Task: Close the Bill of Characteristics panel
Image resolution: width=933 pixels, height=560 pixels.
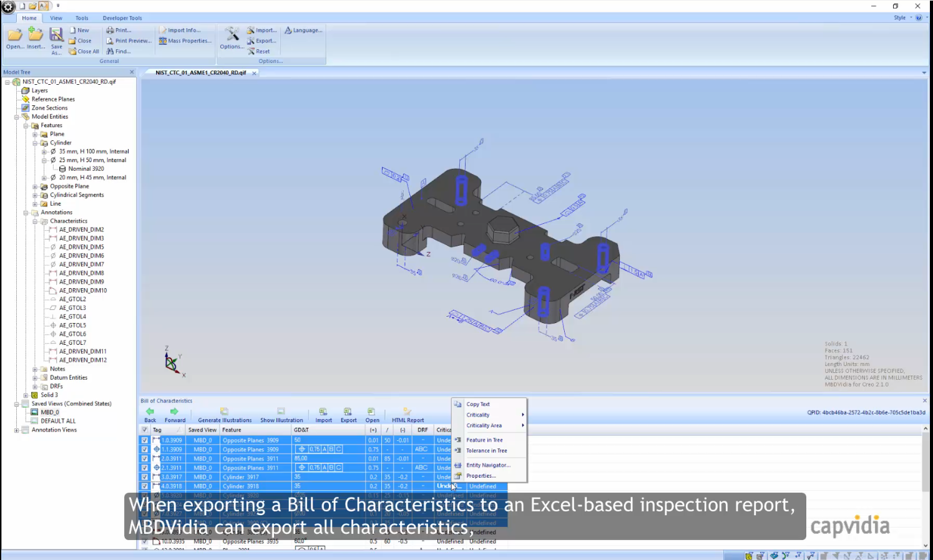Action: pos(924,400)
